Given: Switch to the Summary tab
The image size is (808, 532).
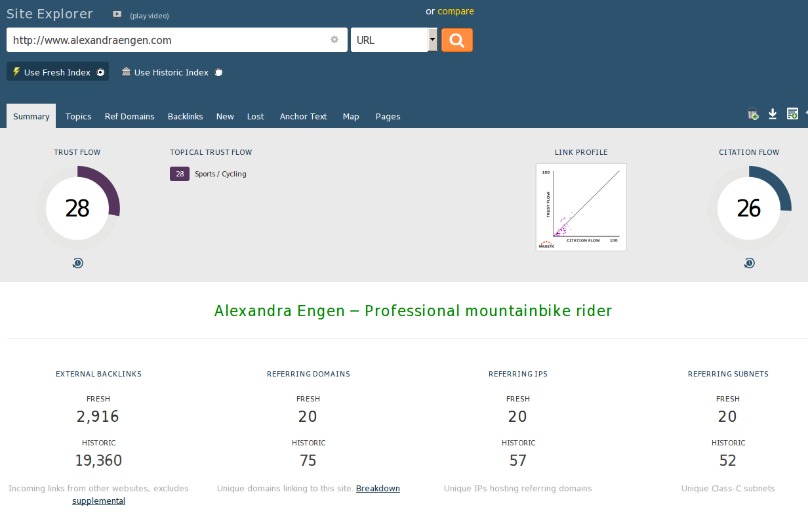Looking at the screenshot, I should [x=31, y=116].
